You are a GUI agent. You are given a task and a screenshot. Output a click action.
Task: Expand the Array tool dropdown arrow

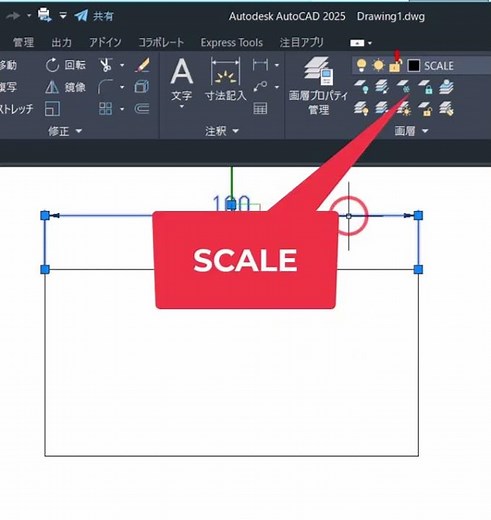(x=122, y=109)
